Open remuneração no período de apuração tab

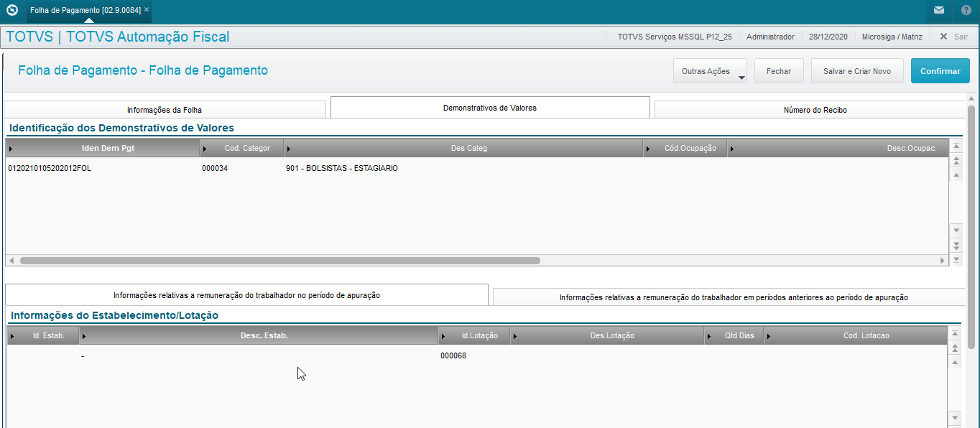246,295
